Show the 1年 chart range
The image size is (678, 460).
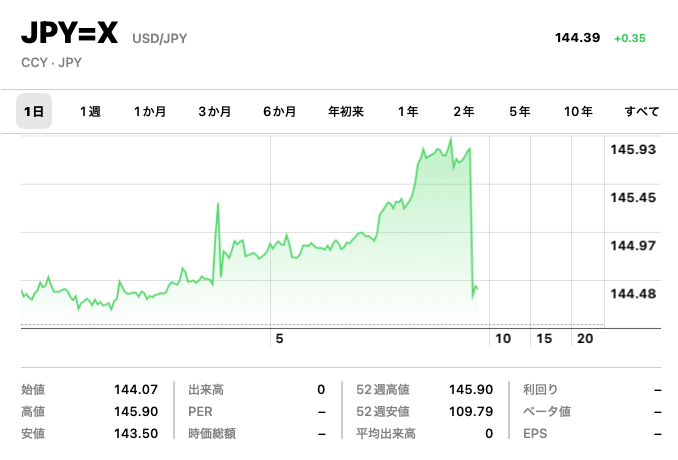pyautogui.click(x=407, y=112)
